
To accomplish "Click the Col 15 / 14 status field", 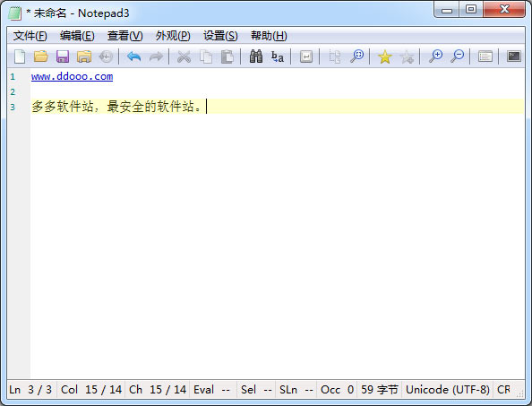I will [x=91, y=389].
